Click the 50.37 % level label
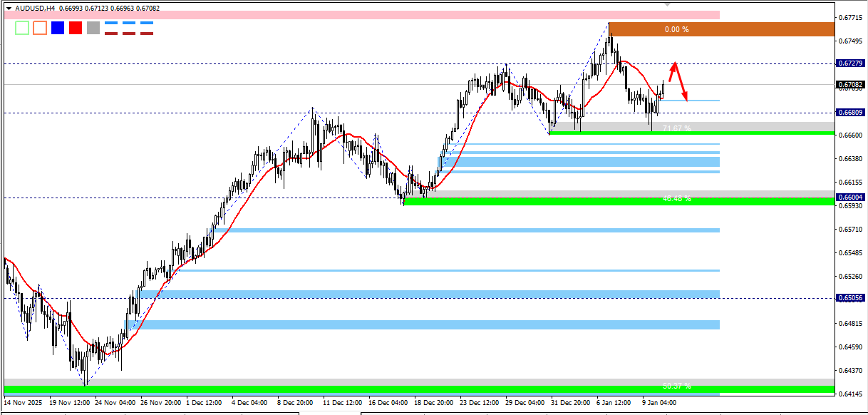This screenshot has height=415, width=868. pyautogui.click(x=677, y=386)
